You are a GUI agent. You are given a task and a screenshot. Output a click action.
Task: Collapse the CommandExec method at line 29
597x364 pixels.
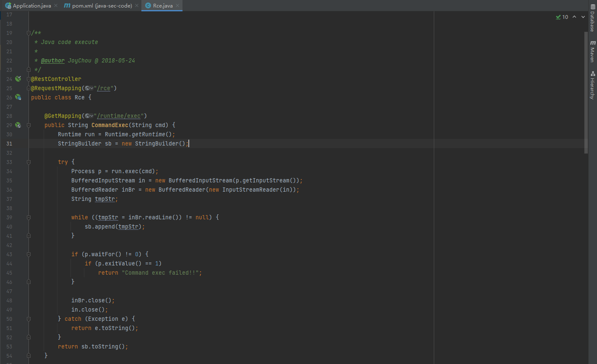click(29, 125)
